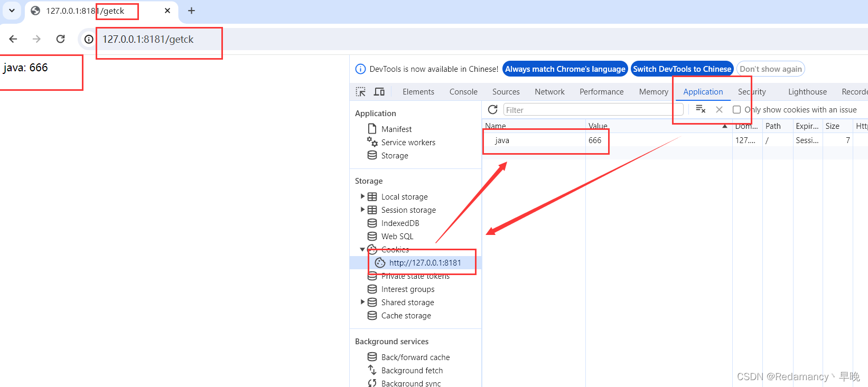Open Interest groups item
This screenshot has width=868, height=387.
coord(408,289)
